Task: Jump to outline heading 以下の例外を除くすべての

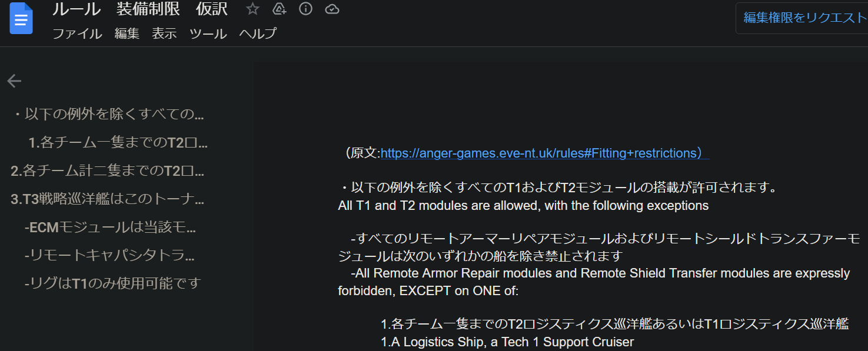Action: click(x=108, y=114)
